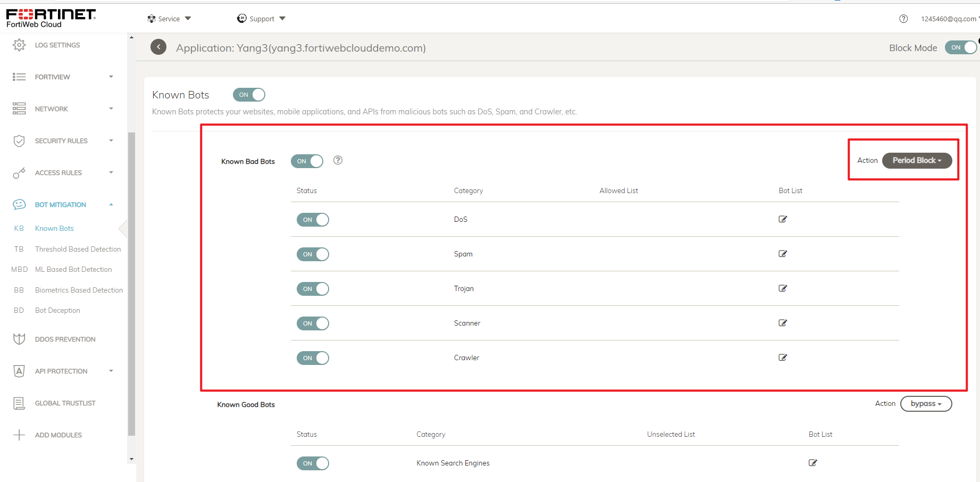Open the help icon in top bar
The width and height of the screenshot is (980, 482).
[903, 19]
